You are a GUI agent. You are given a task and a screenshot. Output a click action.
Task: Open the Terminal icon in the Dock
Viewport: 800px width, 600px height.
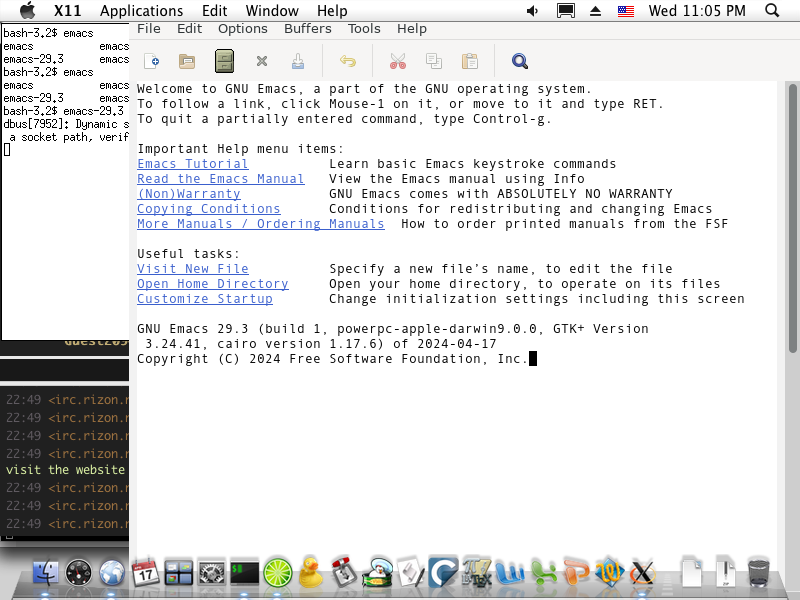(244, 572)
